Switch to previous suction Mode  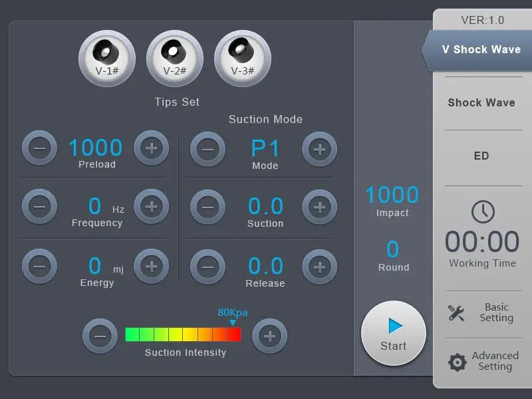[x=207, y=149]
